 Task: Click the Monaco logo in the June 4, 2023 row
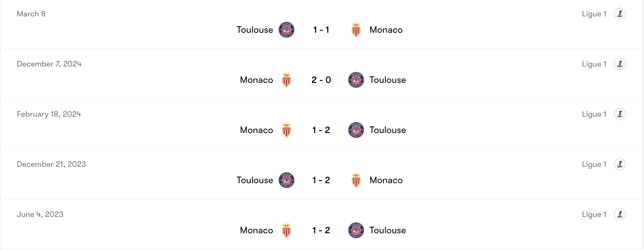click(286, 230)
